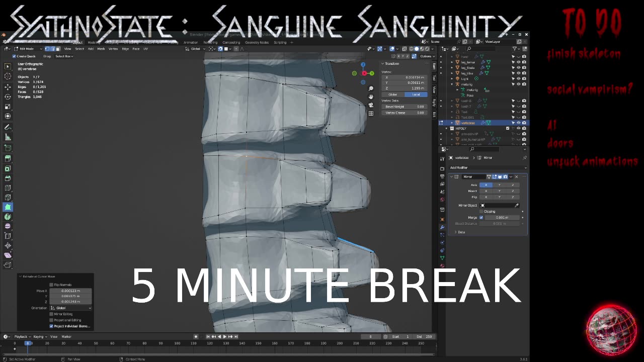Toggle the Create Quads checkbox
This screenshot has width=644, height=362.
coord(14,56)
